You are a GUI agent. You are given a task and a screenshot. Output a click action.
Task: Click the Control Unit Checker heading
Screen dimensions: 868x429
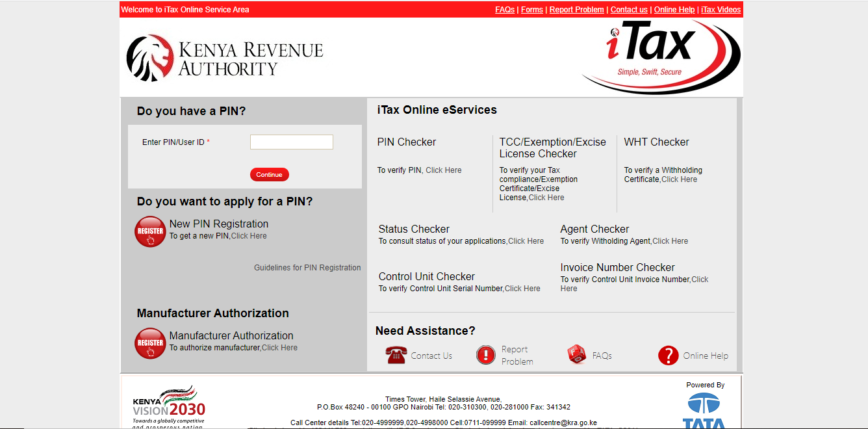[427, 276]
